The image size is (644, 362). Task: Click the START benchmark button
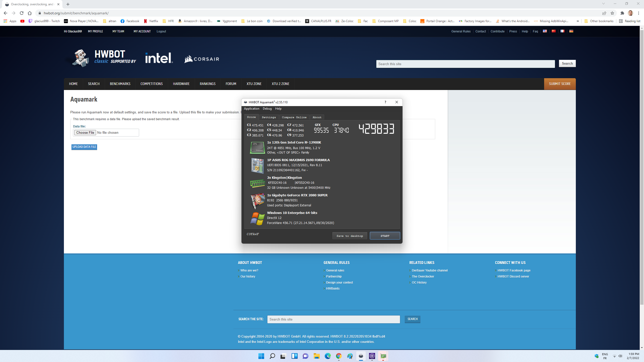[385, 236]
